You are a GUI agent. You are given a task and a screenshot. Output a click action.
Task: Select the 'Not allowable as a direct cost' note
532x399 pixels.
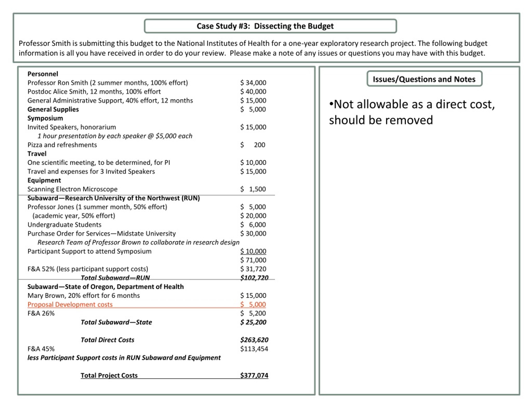pos(412,112)
